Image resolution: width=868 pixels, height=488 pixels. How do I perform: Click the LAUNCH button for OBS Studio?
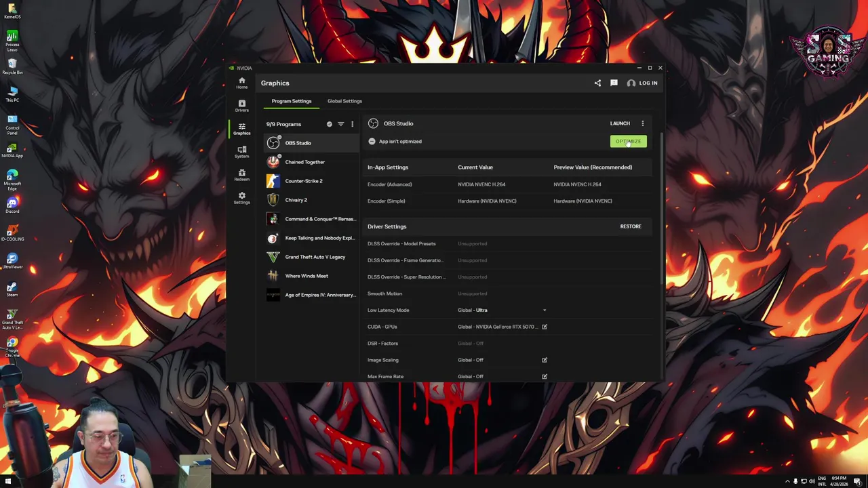click(620, 123)
